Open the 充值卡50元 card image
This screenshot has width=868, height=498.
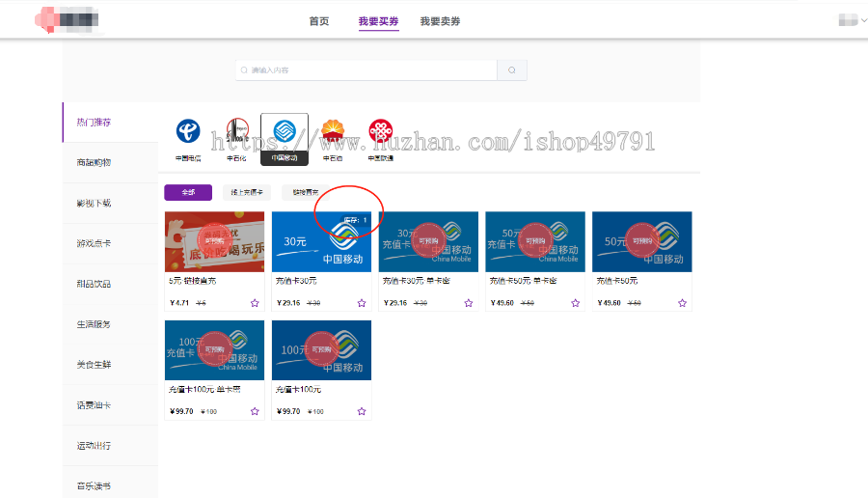click(642, 241)
